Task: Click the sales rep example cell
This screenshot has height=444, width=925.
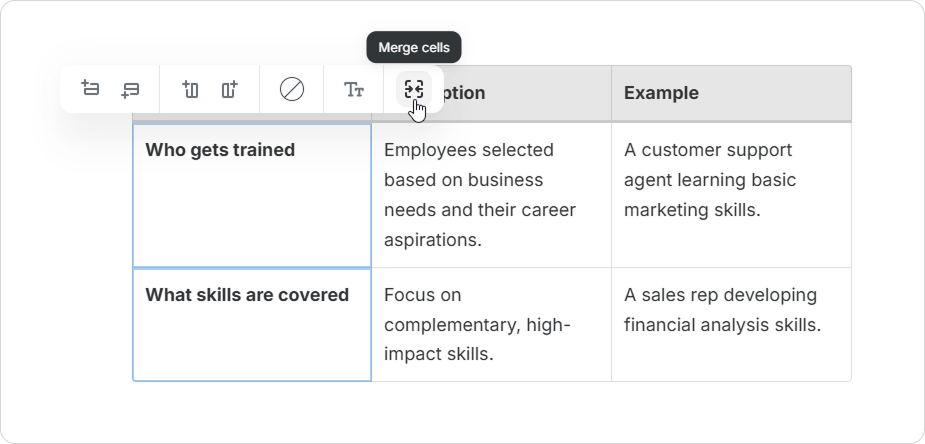Action: pos(730,324)
